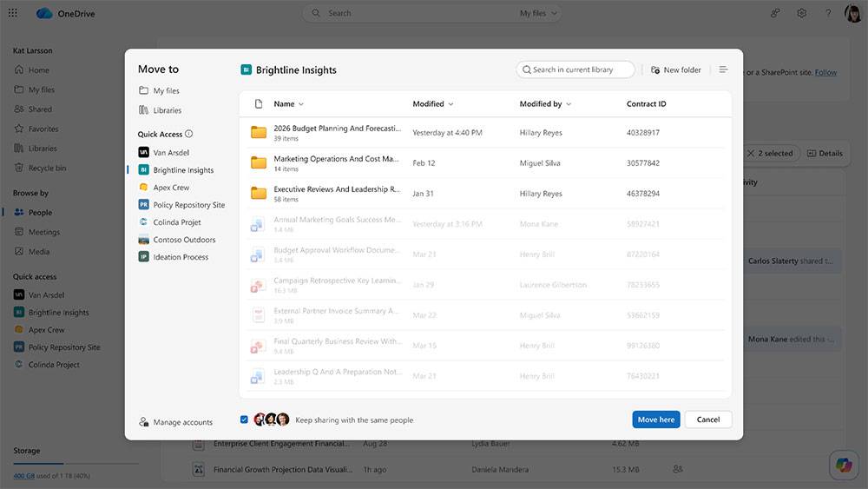868x489 pixels.
Task: Click the Move here button
Action: (x=656, y=420)
